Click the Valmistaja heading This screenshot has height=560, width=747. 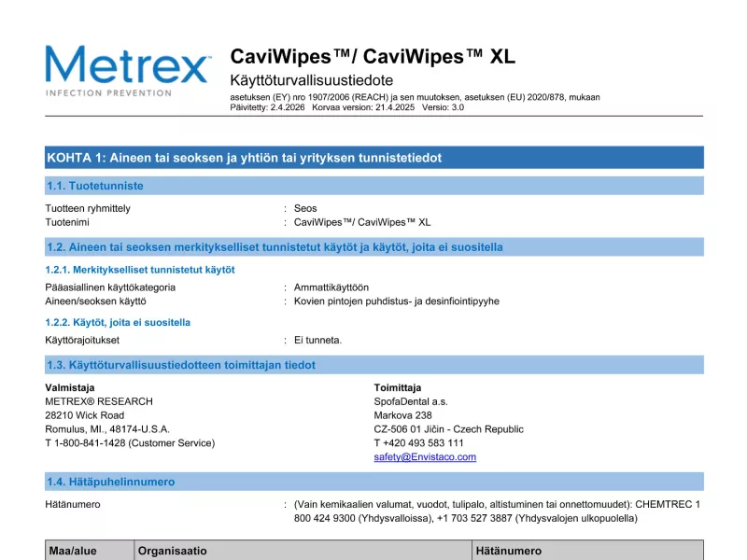[69, 387]
